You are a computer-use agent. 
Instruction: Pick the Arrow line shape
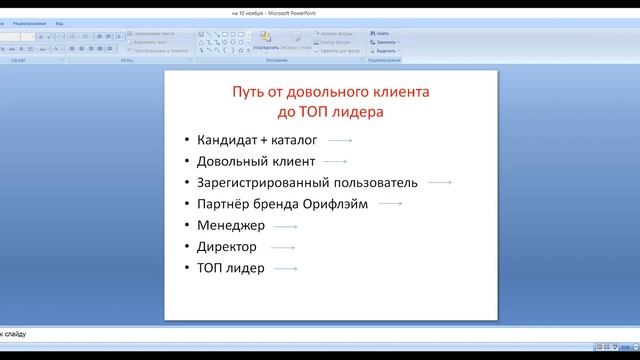point(217,35)
